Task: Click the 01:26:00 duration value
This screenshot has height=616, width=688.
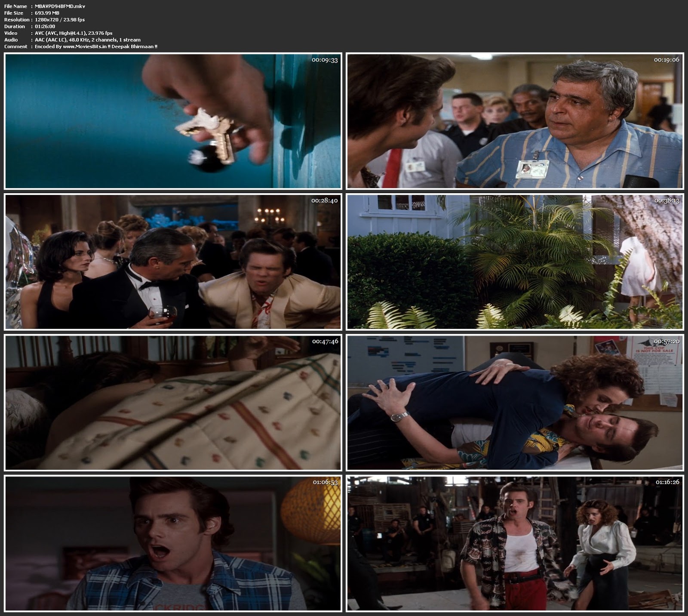Action: pyautogui.click(x=45, y=26)
